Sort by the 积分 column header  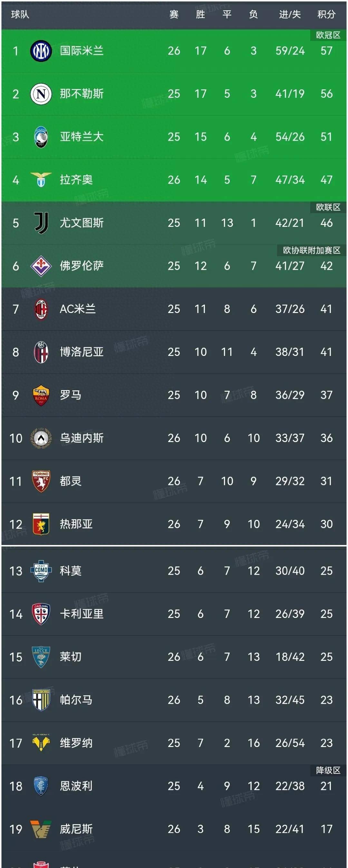point(326,15)
